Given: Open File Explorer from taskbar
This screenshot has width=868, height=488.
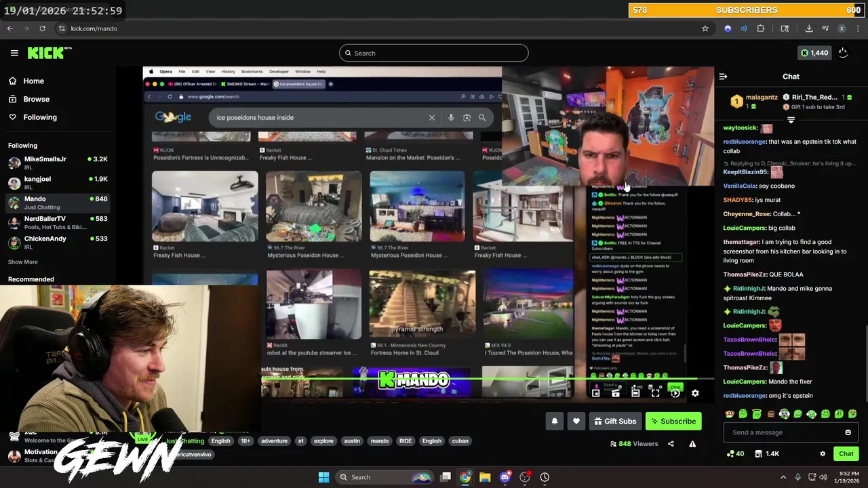Looking at the screenshot, I should click(485, 477).
